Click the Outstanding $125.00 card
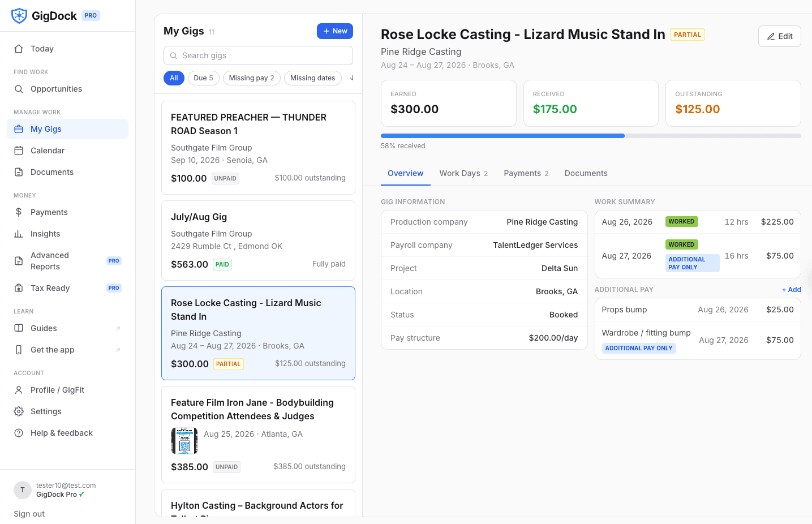812x524 pixels. (733, 103)
